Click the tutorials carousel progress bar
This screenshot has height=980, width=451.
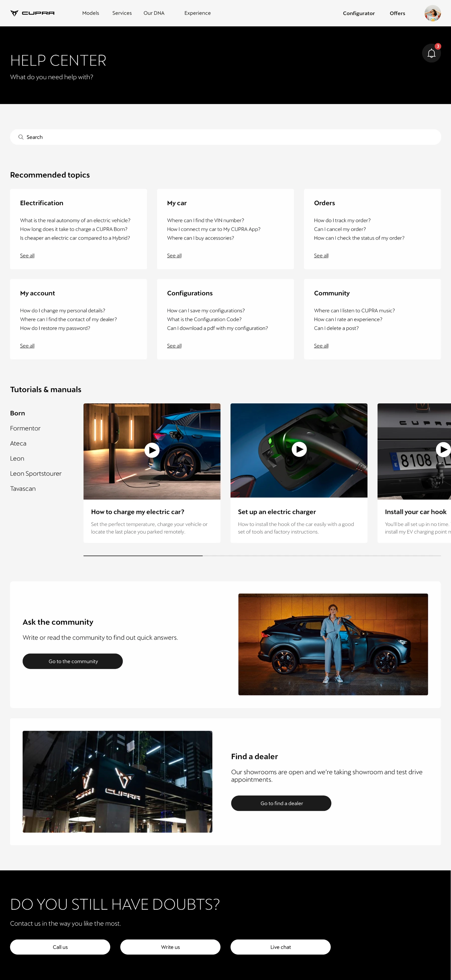tap(262, 556)
